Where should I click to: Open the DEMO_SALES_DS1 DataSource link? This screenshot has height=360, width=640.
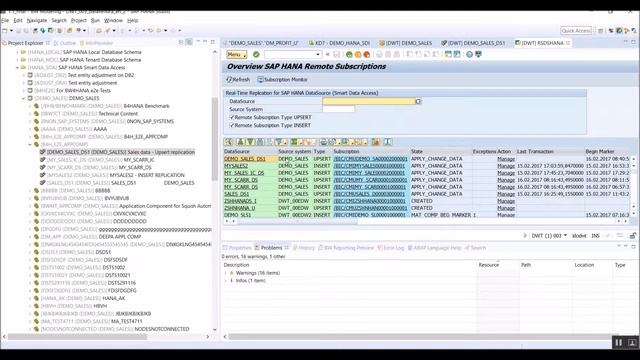(245, 159)
